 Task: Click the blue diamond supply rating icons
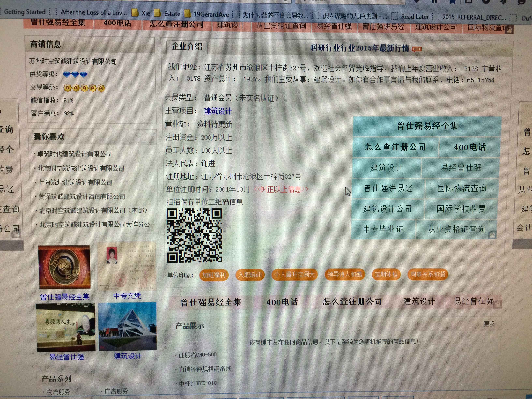click(x=75, y=74)
